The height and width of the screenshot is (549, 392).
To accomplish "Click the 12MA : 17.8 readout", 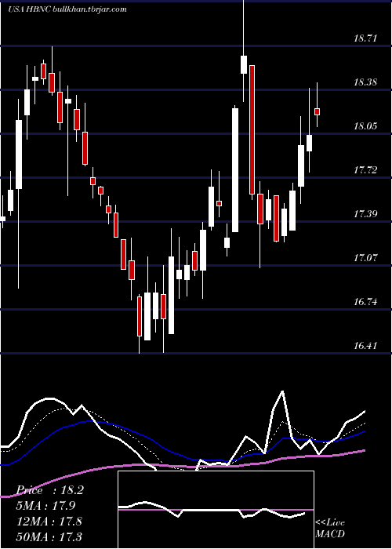I will [x=49, y=522].
